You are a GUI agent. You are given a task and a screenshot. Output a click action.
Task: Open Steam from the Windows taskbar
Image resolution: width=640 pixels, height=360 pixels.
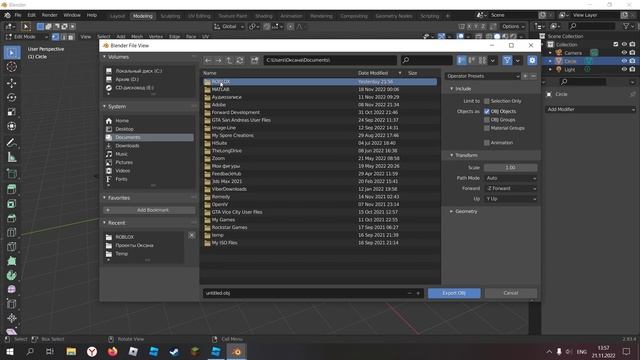click(174, 351)
